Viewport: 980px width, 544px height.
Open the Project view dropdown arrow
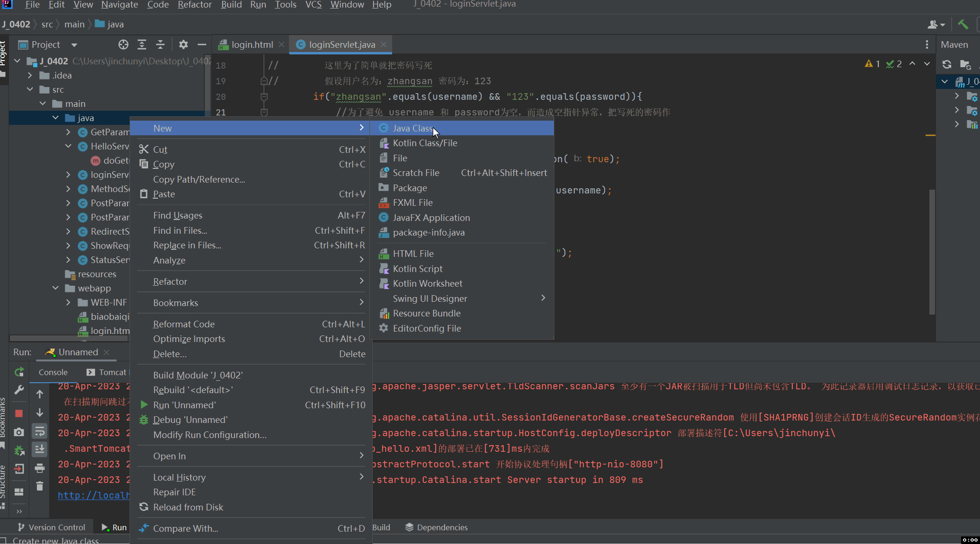coord(74,45)
